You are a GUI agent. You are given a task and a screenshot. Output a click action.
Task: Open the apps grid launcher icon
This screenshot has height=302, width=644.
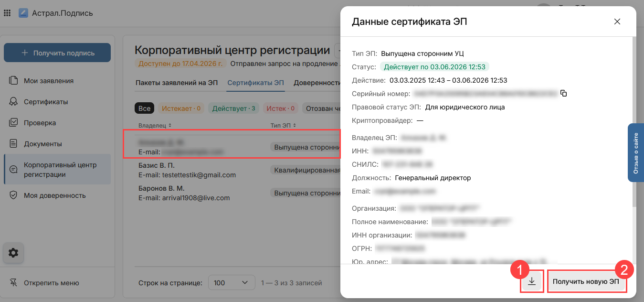(7, 13)
